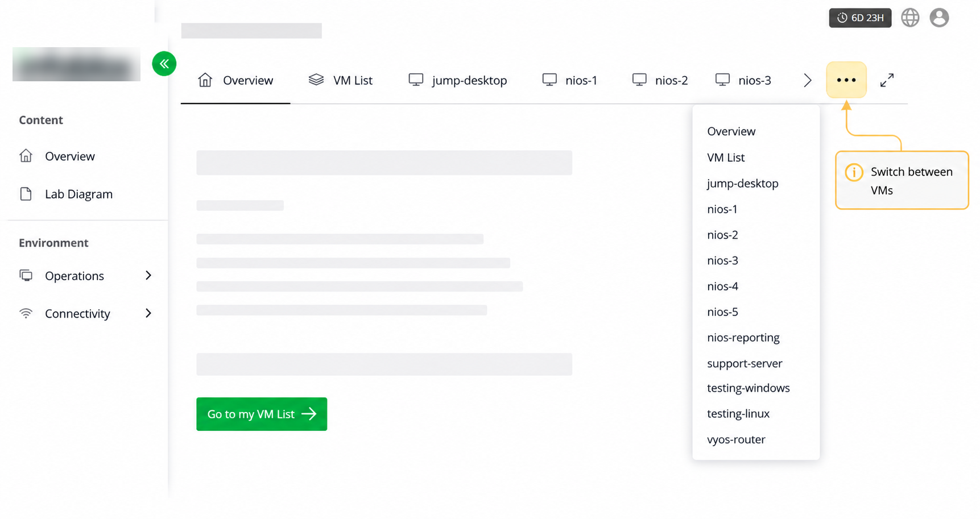Click the fullscreen expand arrows icon

tap(887, 80)
